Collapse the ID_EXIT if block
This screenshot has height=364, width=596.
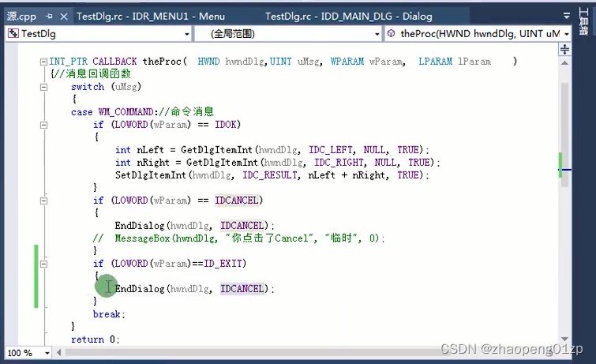click(x=43, y=264)
